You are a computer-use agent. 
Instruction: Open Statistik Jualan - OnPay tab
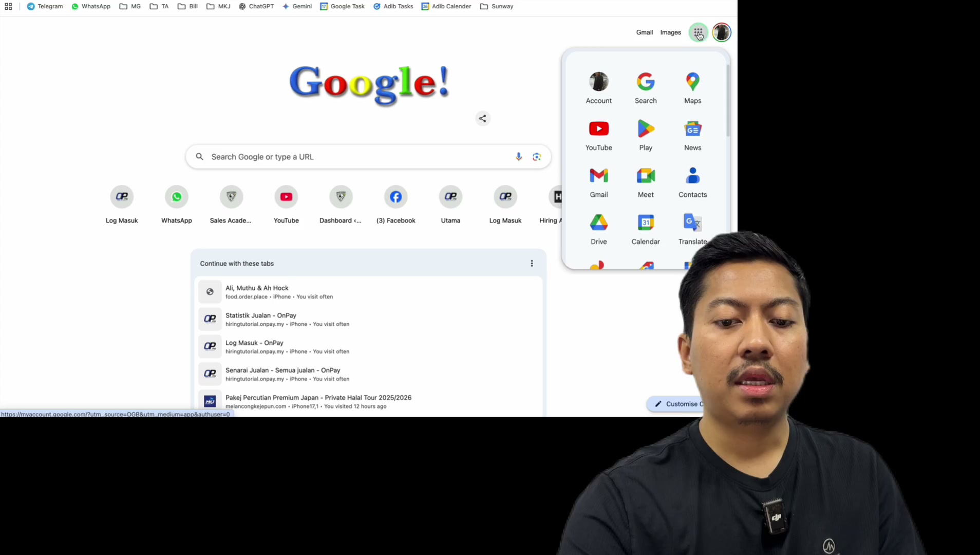368,319
